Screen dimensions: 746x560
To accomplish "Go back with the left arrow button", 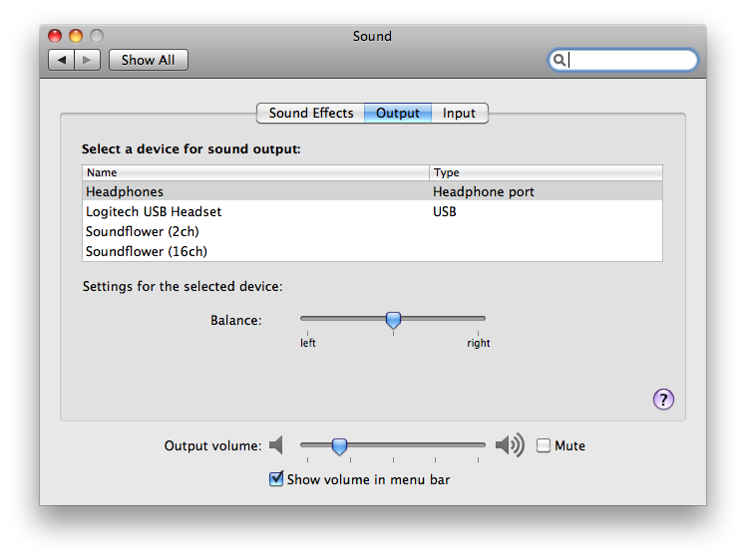I will coord(62,60).
